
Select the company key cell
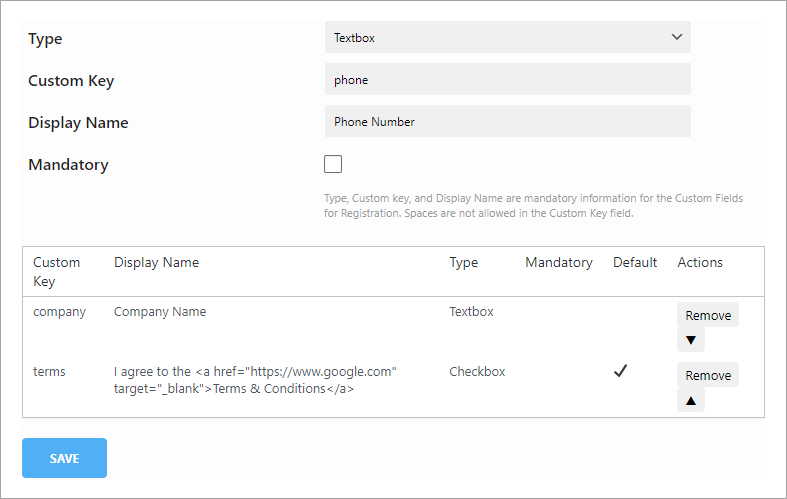(59, 312)
